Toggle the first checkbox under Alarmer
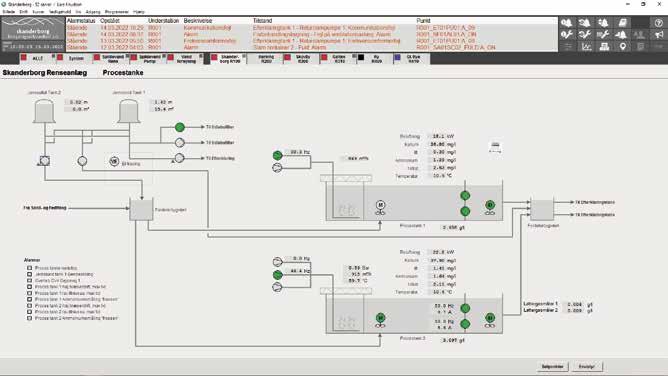Image resolution: width=668 pixels, height=376 pixels. point(29,268)
